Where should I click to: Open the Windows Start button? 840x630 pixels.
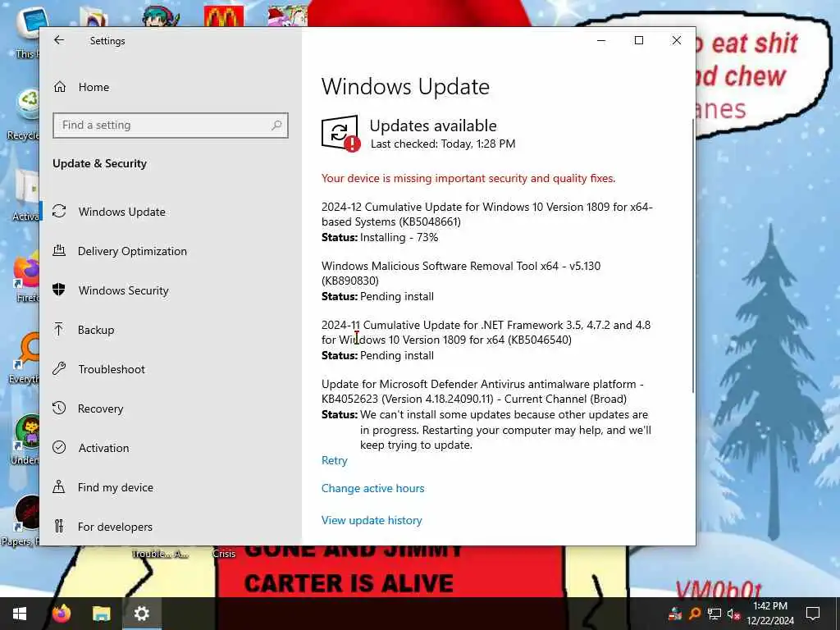tap(20, 614)
